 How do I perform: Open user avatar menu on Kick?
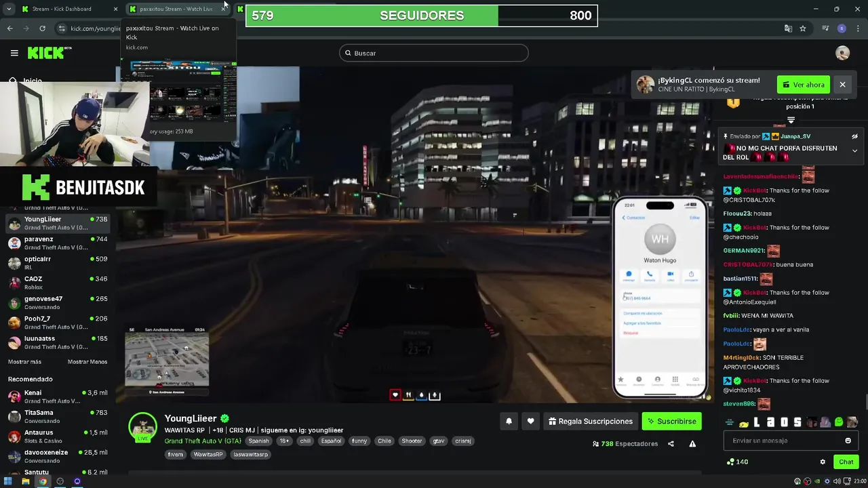point(842,53)
